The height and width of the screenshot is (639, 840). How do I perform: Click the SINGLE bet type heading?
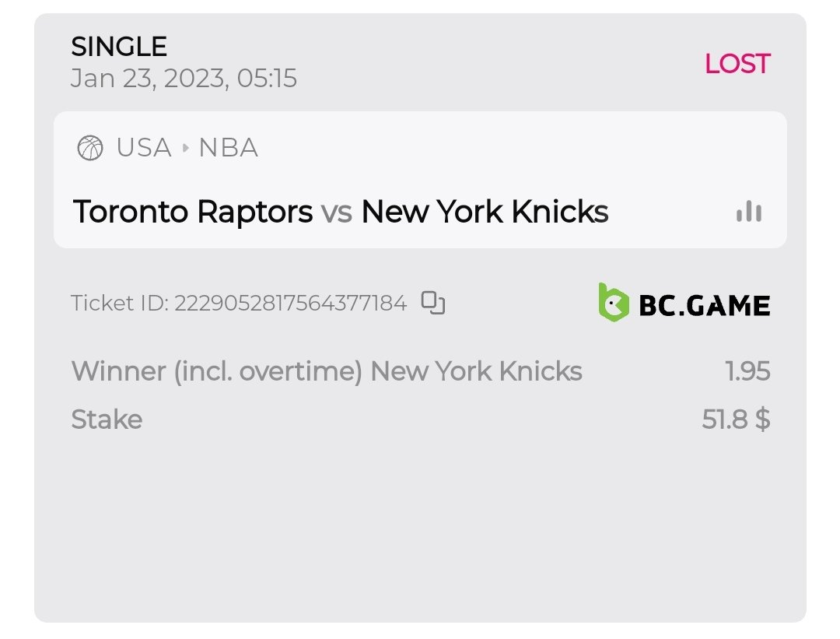pos(118,47)
